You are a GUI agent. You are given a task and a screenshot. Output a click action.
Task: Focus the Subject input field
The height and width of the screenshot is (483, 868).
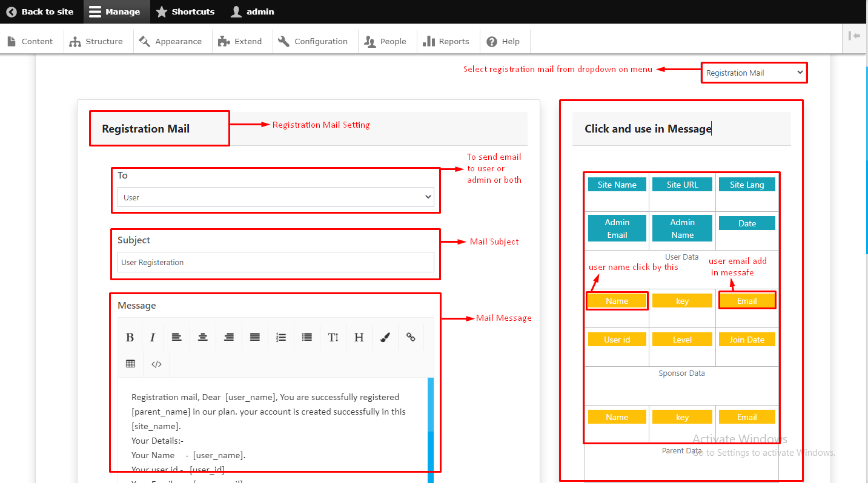(x=276, y=262)
